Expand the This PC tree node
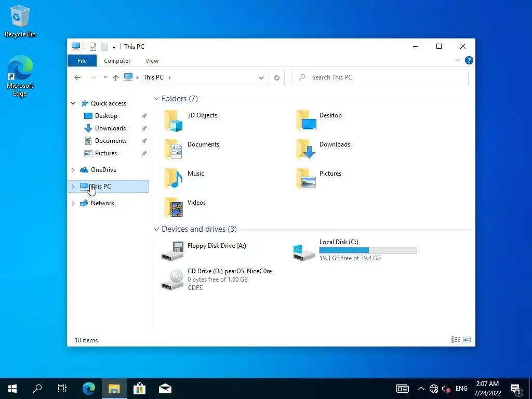Image resolution: width=532 pixels, height=399 pixels. [73, 187]
